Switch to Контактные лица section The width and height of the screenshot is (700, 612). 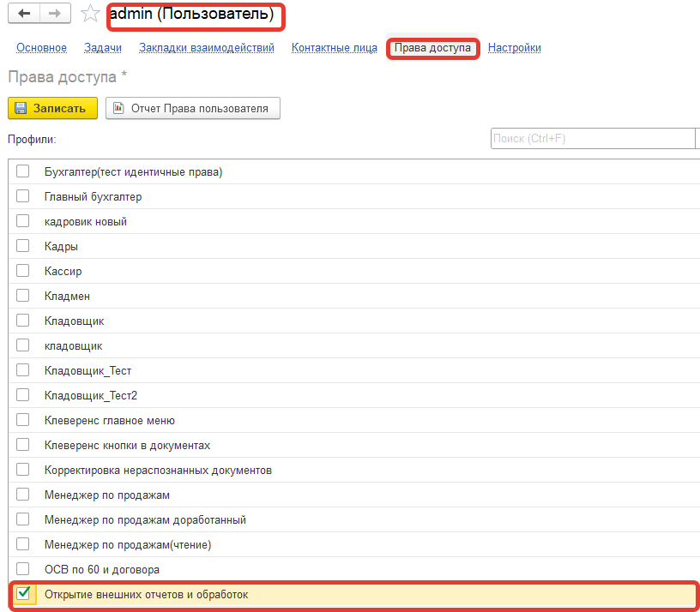click(334, 48)
